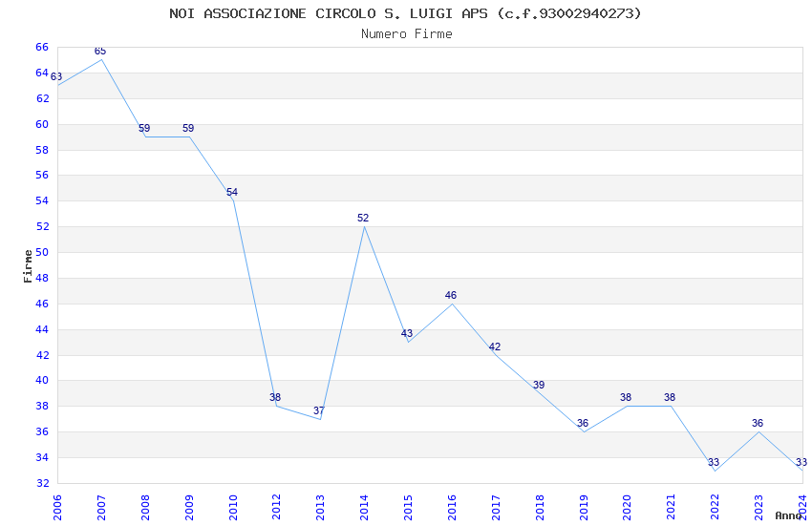Viewport: 812px width, 525px height.
Task: Click y-axis tick value 54
Action: point(42,200)
